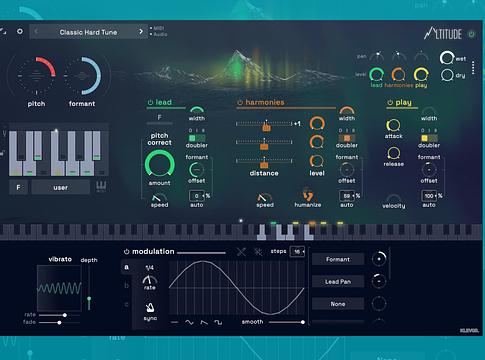Screen dimensions: 485x360
Task: Click the lead formant offset knob
Action: tap(196, 170)
